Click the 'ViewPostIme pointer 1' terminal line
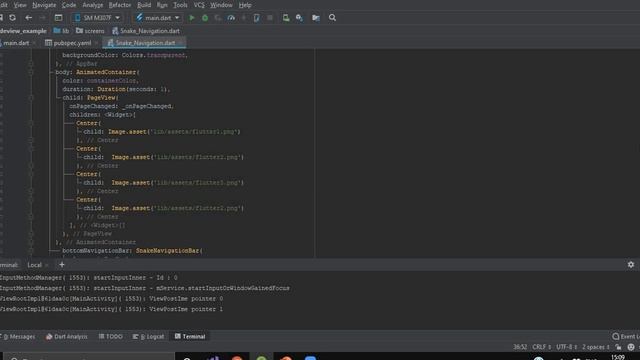The height and width of the screenshot is (360, 640). point(111,309)
